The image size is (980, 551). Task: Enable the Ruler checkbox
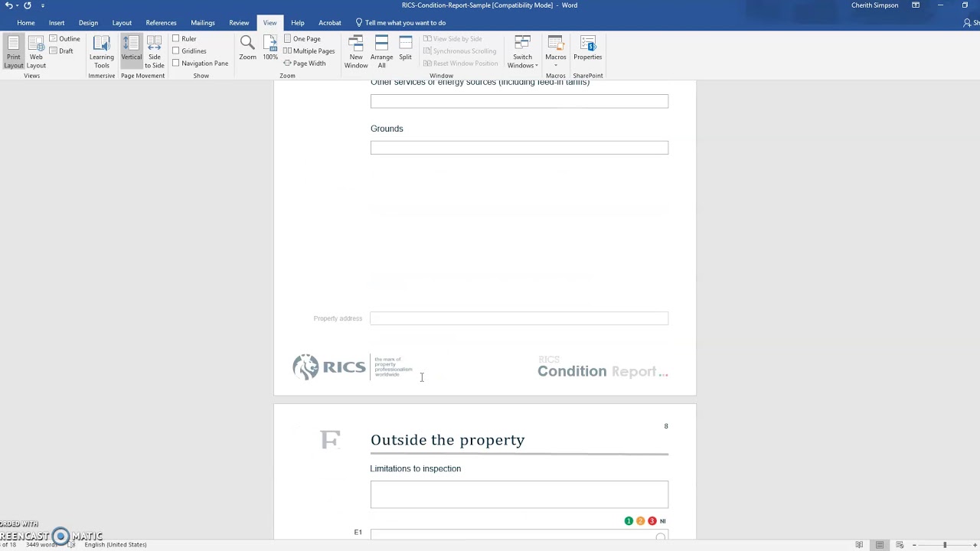pyautogui.click(x=176, y=38)
